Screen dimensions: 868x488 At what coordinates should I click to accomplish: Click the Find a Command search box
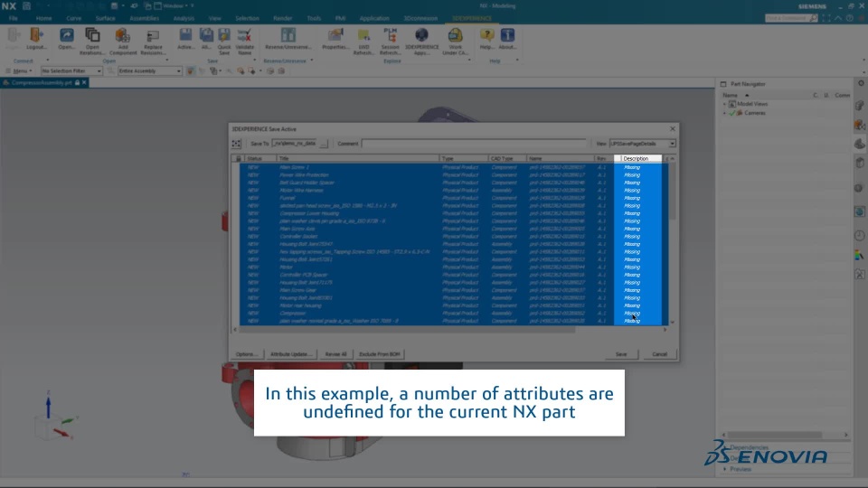791,18
